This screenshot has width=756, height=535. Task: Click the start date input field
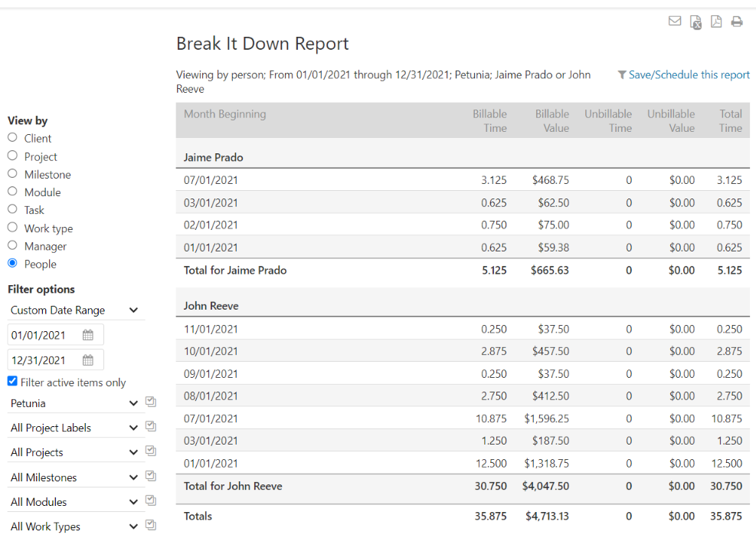(44, 335)
